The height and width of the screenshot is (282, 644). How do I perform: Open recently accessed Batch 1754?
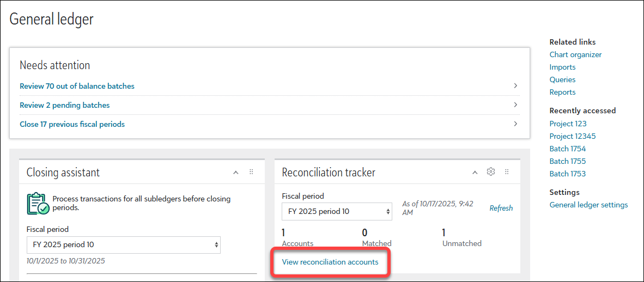coord(568,149)
